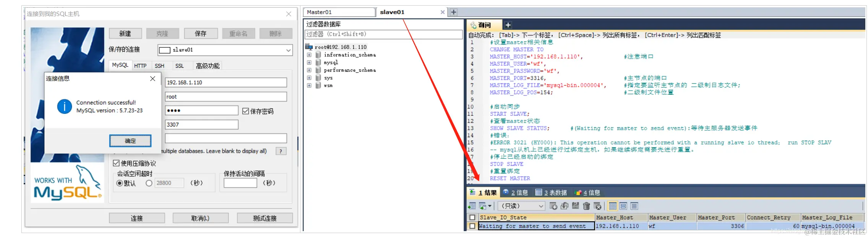Click the help question mark button in dialog
Viewport: 868px width, 238px height.
pos(281,151)
